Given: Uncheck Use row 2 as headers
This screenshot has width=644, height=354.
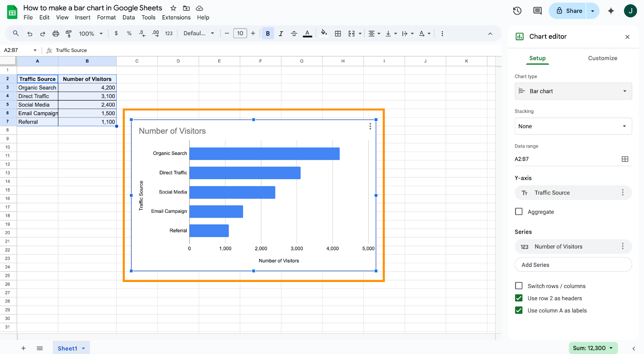Looking at the screenshot, I should [519, 298].
